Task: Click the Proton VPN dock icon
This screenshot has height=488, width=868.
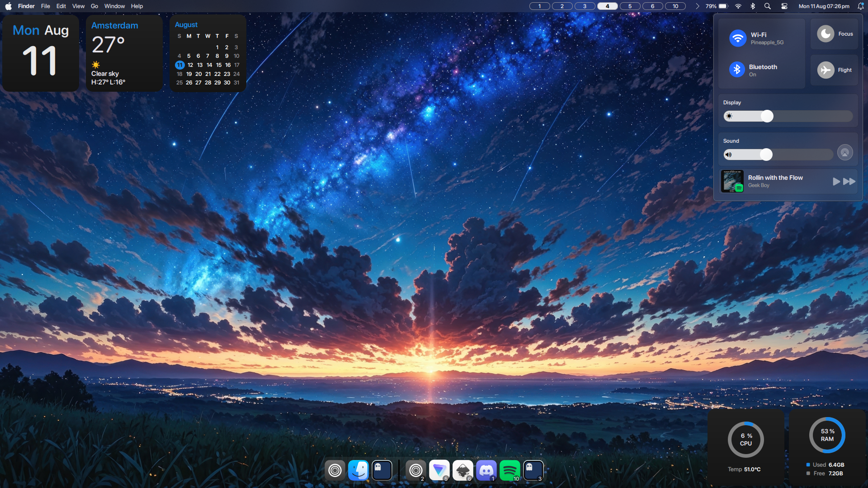Action: click(x=439, y=471)
